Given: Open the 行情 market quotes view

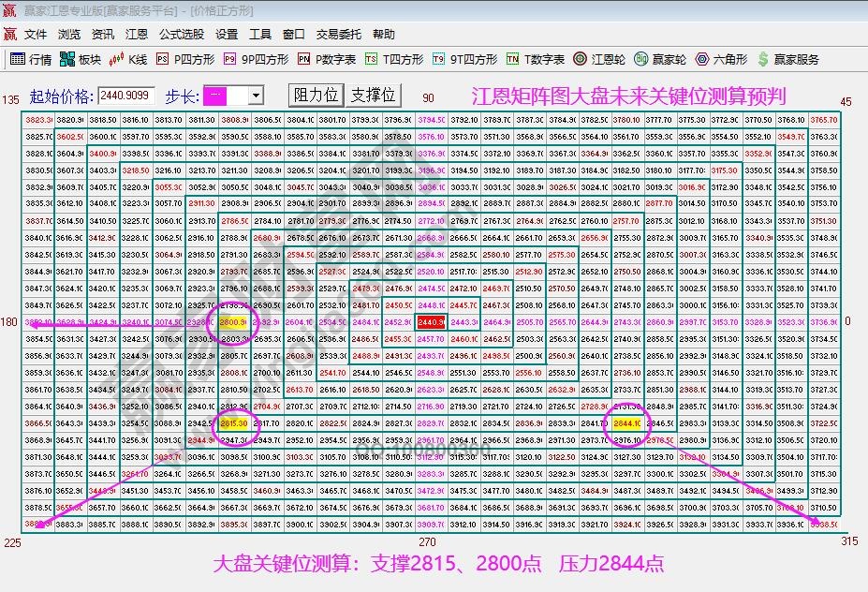Looking at the screenshot, I should tap(32, 57).
